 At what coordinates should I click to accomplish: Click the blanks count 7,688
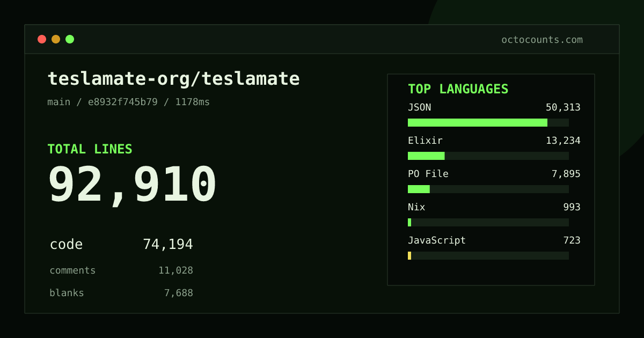(x=179, y=293)
